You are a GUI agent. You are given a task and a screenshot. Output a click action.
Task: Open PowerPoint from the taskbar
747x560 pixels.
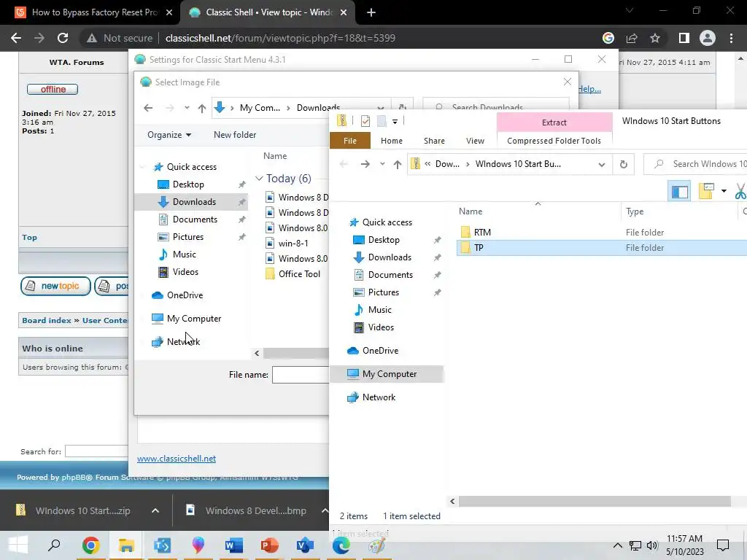pos(269,545)
